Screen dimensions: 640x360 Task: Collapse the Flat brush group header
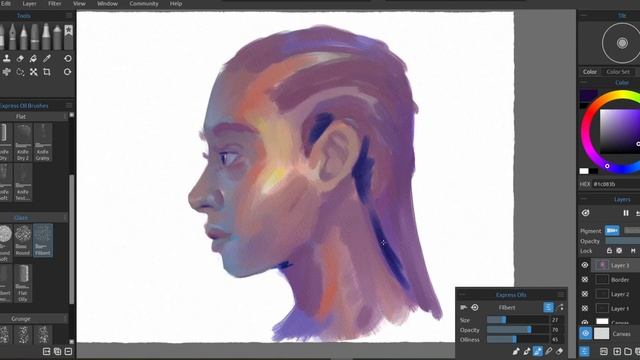click(33, 117)
